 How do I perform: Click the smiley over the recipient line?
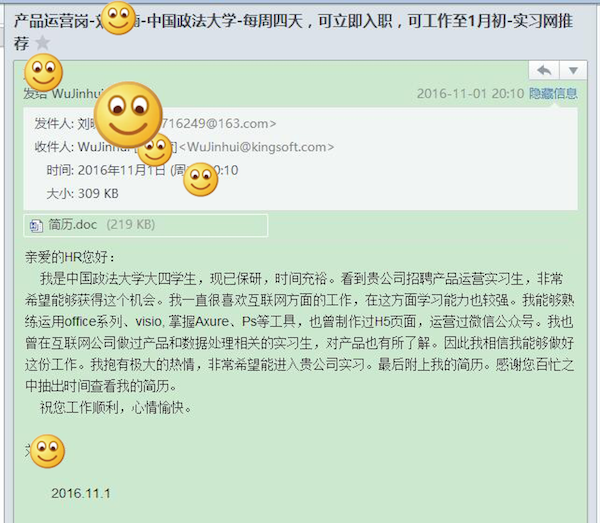[155, 149]
